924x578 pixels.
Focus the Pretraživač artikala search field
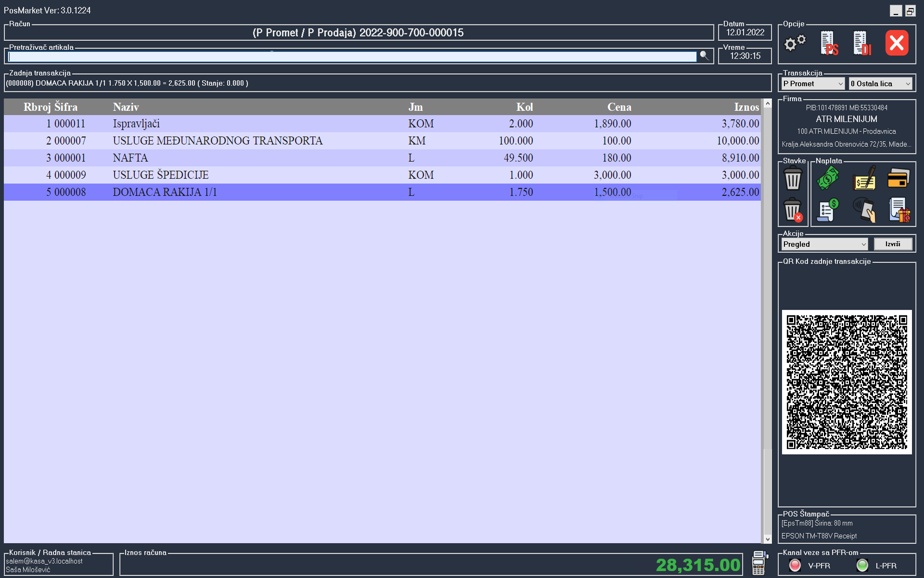click(x=352, y=57)
